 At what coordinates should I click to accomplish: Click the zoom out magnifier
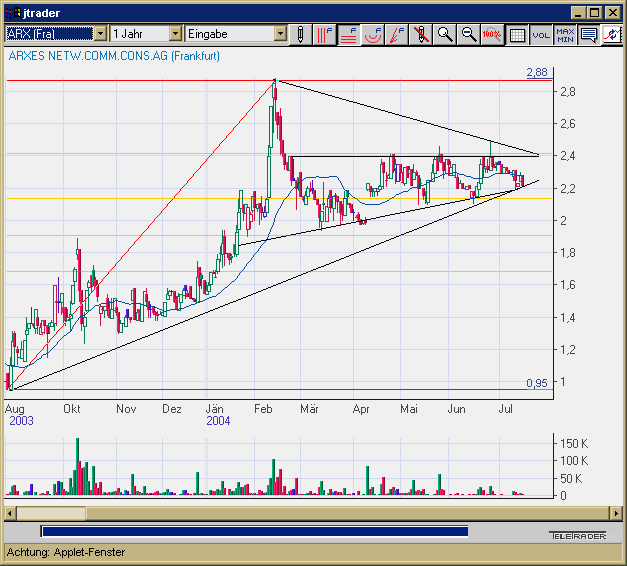[468, 34]
